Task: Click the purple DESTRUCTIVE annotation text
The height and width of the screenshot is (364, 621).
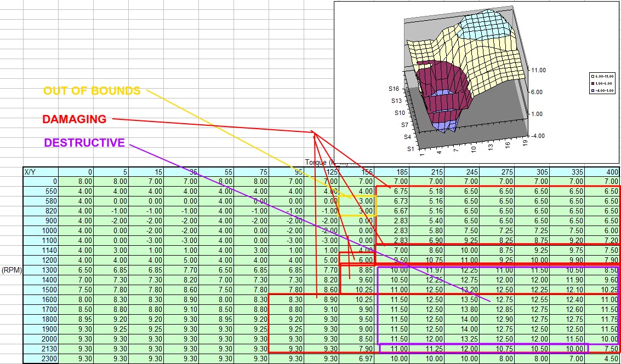Action: coord(84,143)
